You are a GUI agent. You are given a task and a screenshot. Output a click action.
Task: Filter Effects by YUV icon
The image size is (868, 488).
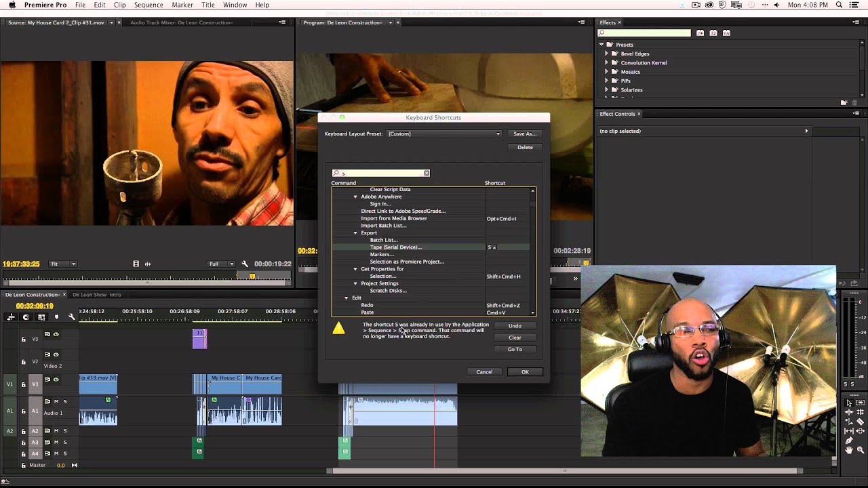[x=727, y=33]
